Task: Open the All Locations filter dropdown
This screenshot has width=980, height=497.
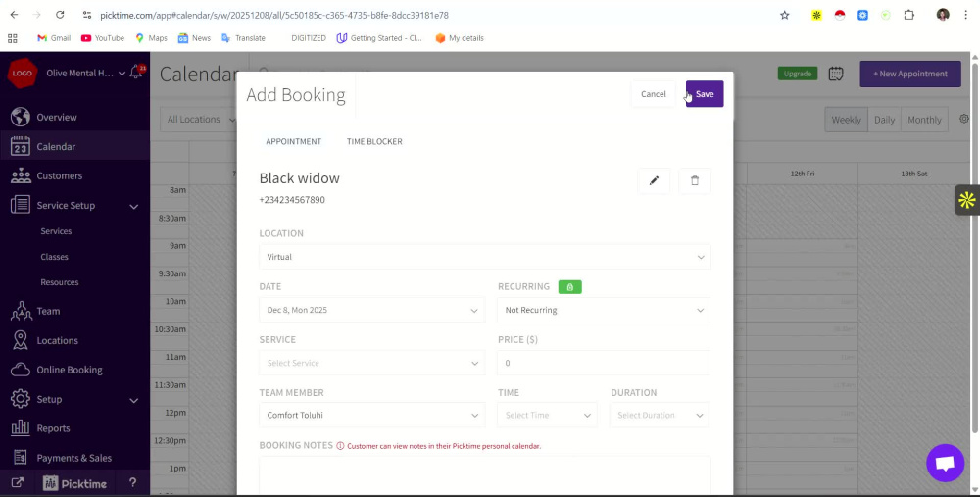Action: [x=199, y=120]
